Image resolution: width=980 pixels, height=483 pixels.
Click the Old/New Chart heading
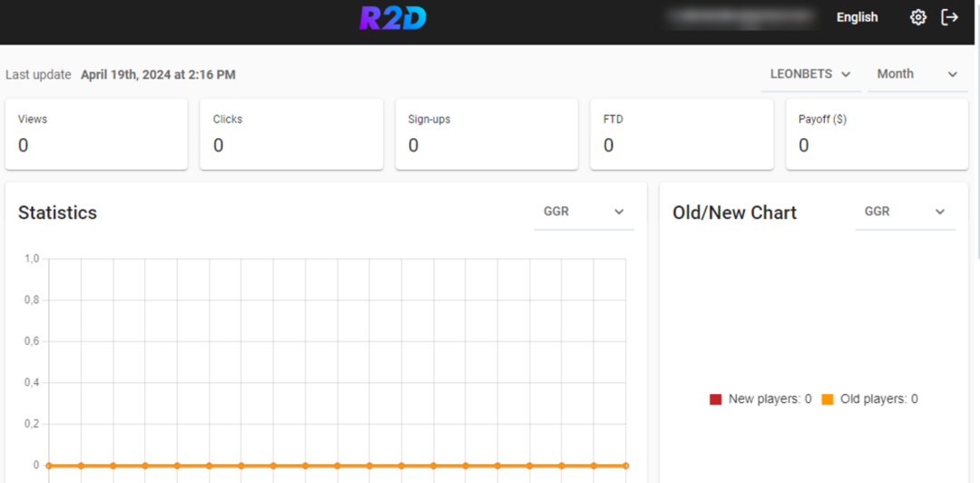734,212
